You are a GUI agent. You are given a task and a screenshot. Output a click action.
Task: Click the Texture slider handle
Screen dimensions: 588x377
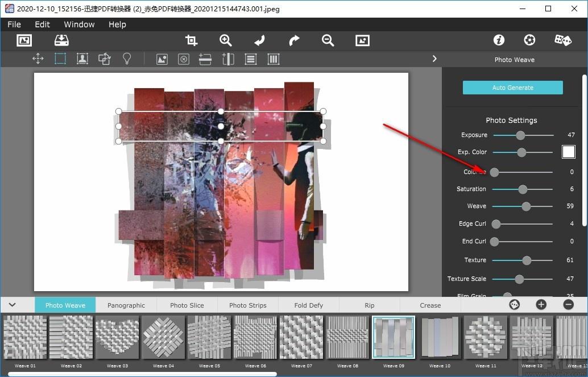[x=527, y=260]
